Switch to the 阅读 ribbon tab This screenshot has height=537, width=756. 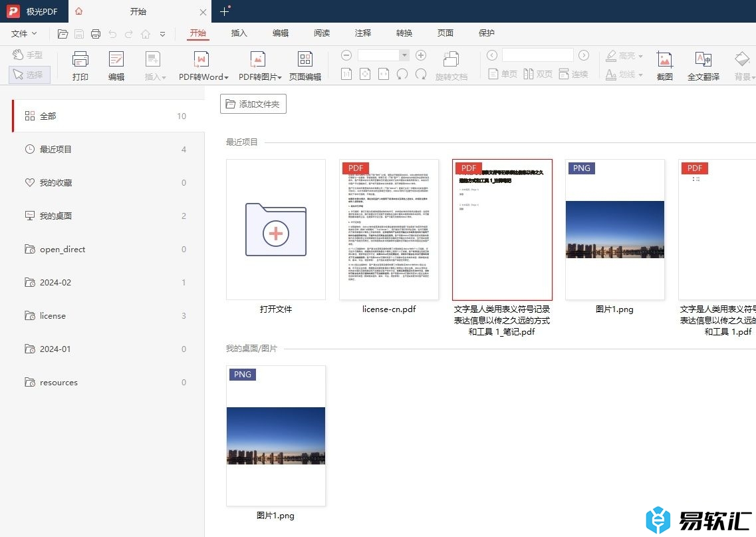pos(322,33)
